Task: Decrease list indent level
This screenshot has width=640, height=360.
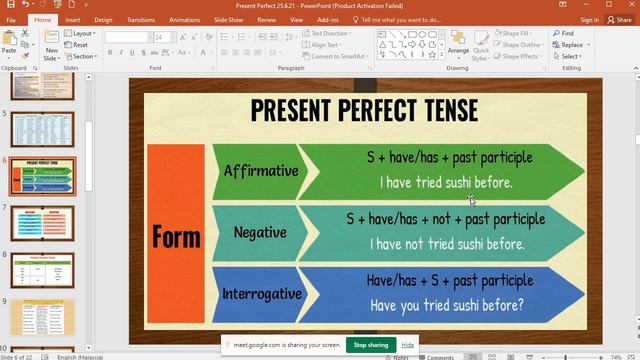Action: [262, 37]
